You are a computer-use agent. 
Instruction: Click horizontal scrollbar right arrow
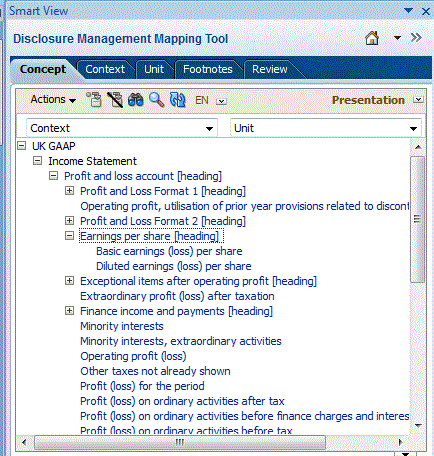[401, 442]
